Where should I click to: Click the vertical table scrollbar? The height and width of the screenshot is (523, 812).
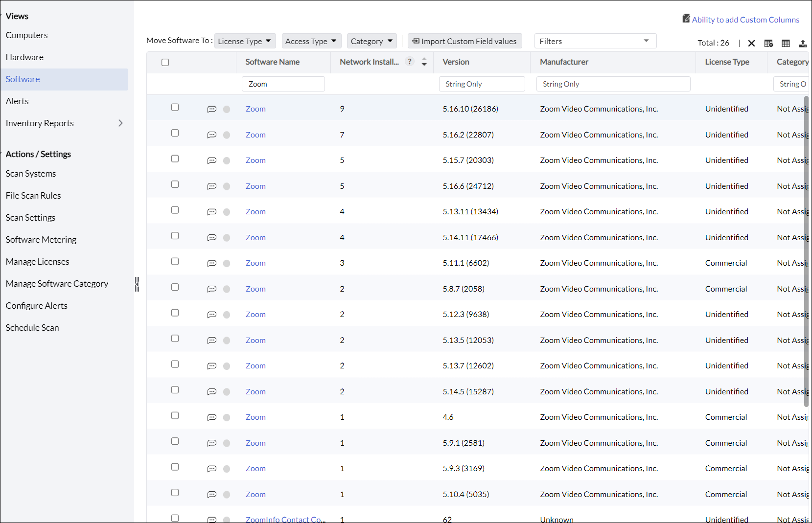point(806,251)
